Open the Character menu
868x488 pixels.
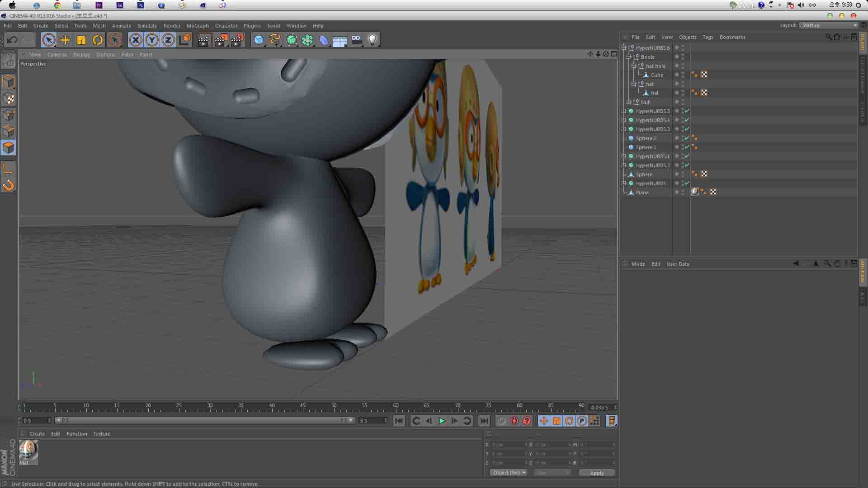click(x=226, y=26)
